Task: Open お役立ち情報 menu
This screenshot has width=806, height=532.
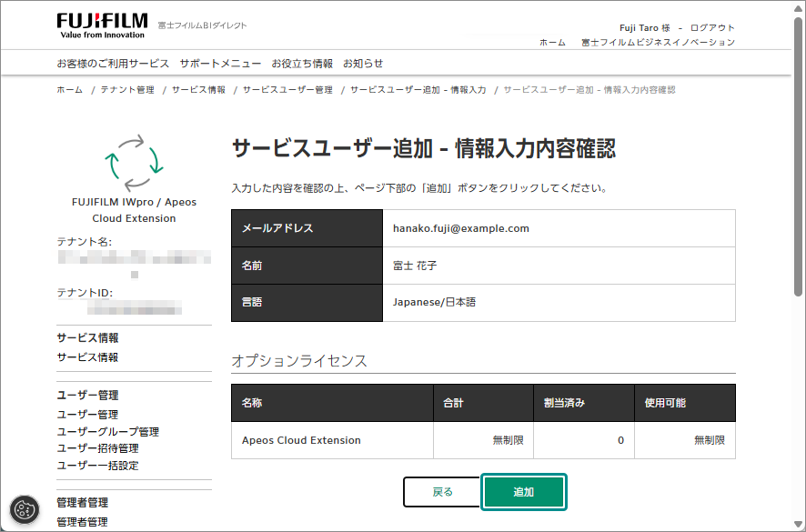Action: (x=302, y=64)
